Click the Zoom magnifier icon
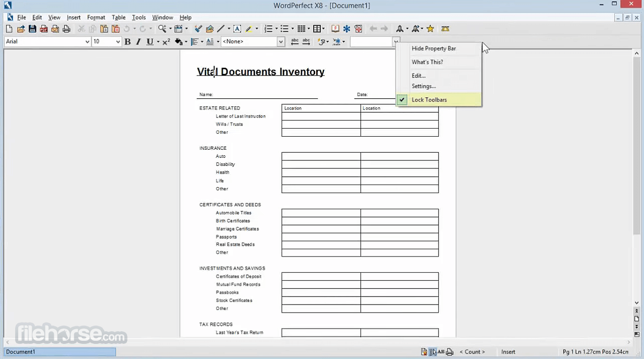This screenshot has width=644, height=359. pyautogui.click(x=162, y=29)
